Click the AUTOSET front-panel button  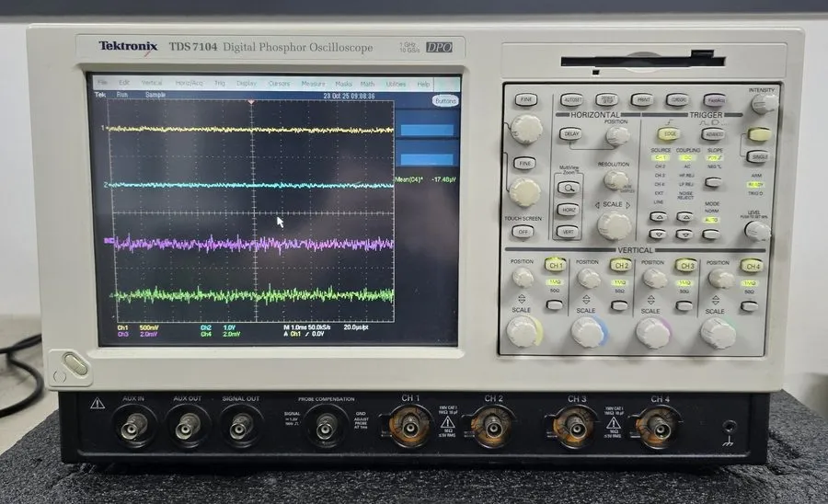coord(572,99)
